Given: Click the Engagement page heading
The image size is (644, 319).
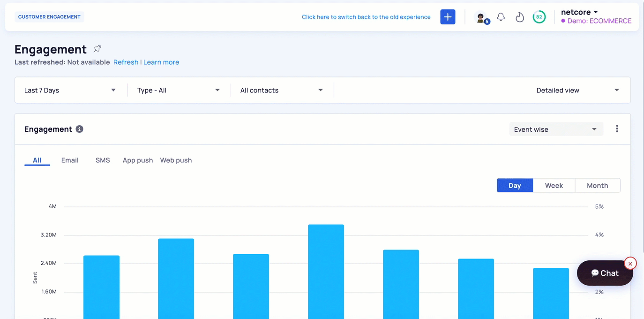Looking at the screenshot, I should (51, 49).
